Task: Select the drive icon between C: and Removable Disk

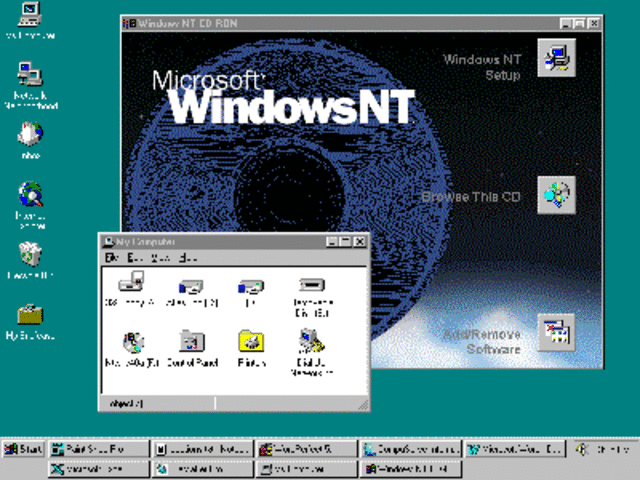Action: pyautogui.click(x=251, y=286)
